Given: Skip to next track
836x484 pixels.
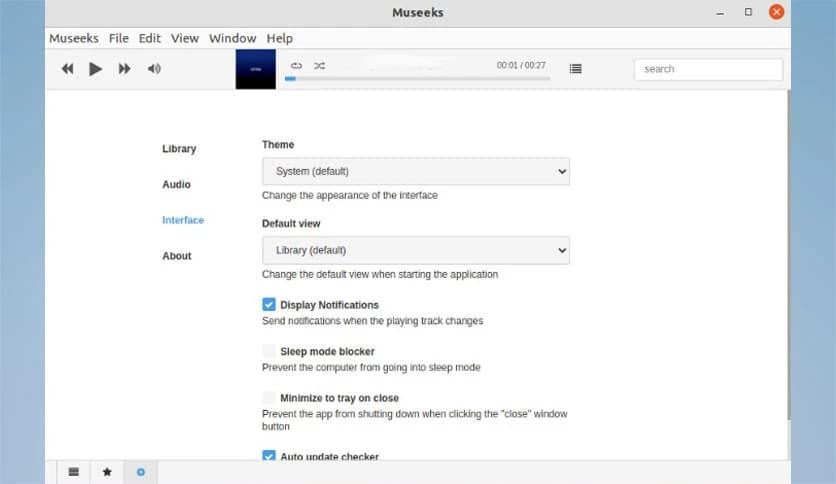Looking at the screenshot, I should pyautogui.click(x=124, y=69).
